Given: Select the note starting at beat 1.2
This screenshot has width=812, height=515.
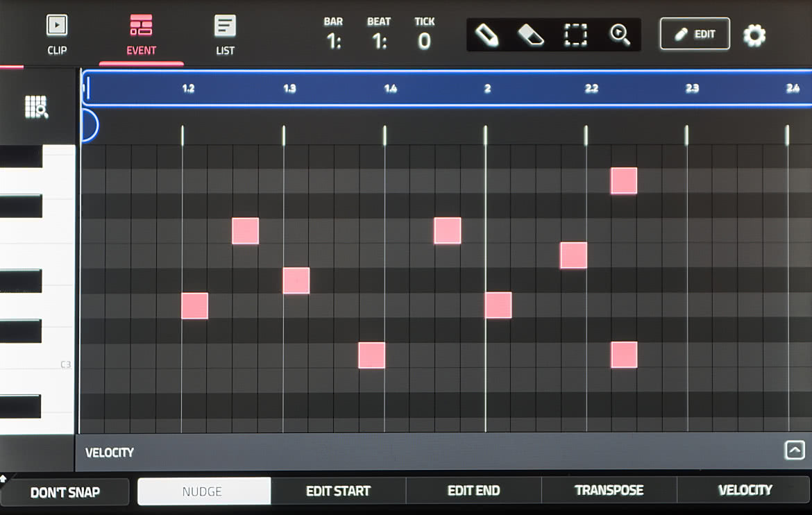Looking at the screenshot, I should (195, 305).
